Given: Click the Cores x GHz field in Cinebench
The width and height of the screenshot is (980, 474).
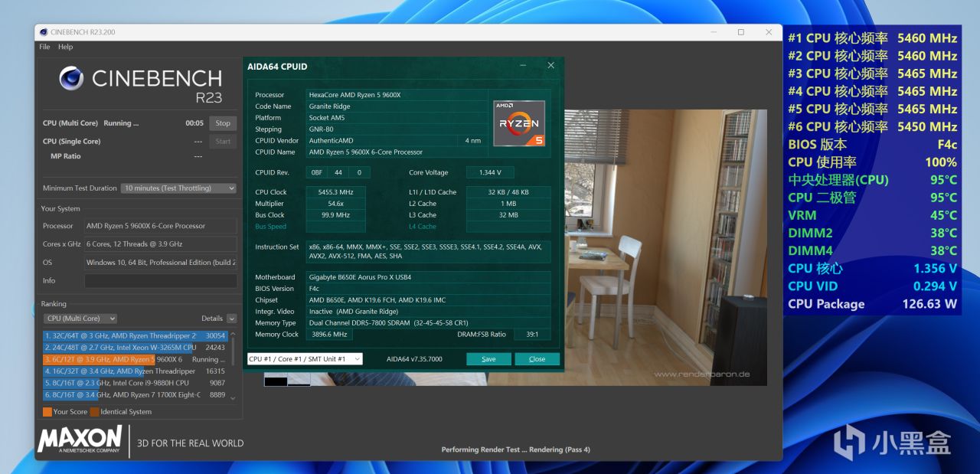Looking at the screenshot, I should click(160, 244).
